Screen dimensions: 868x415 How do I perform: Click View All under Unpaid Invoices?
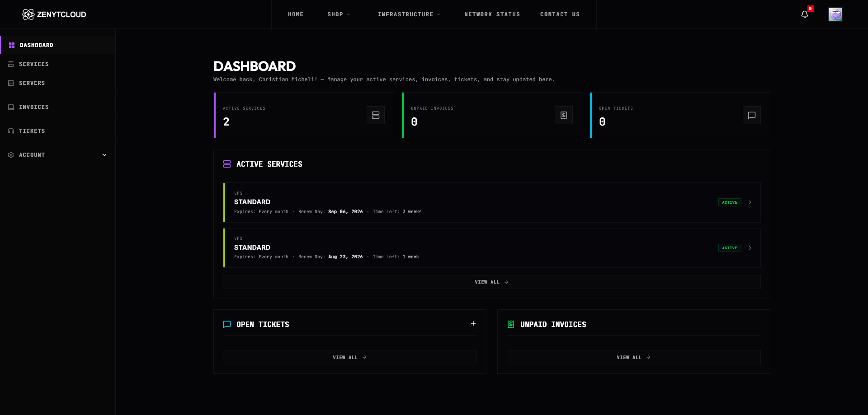(x=634, y=357)
